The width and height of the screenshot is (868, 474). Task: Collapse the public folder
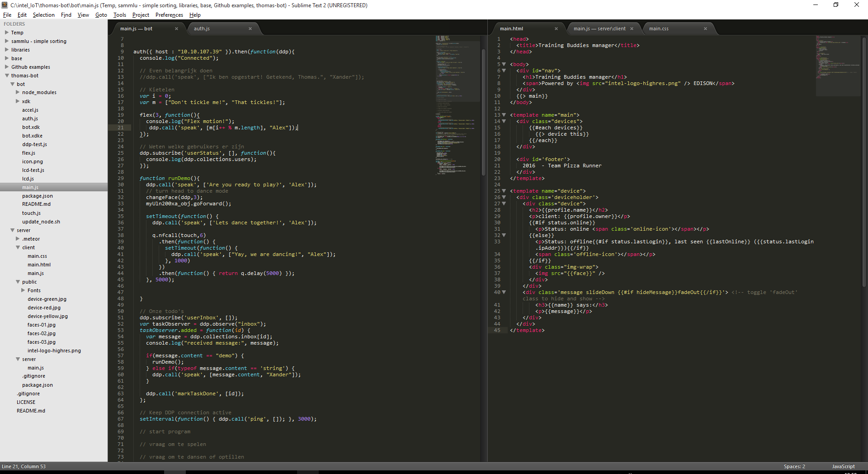coord(18,282)
